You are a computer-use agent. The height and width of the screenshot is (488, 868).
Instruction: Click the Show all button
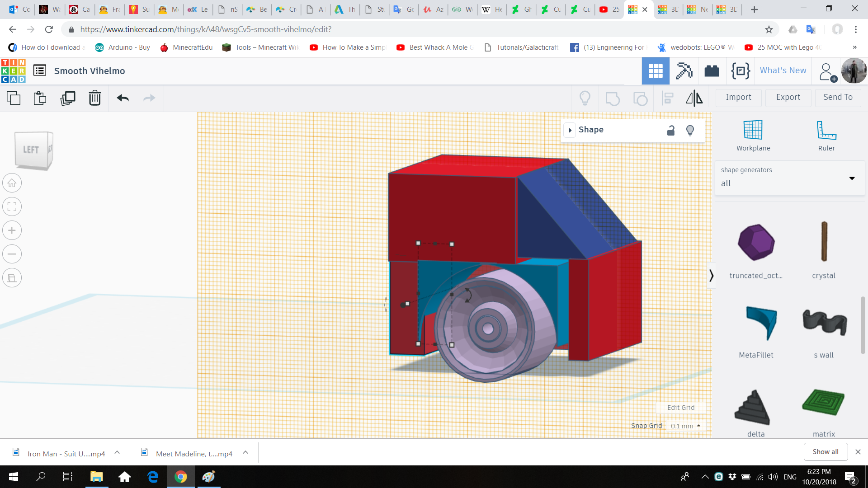[825, 451]
